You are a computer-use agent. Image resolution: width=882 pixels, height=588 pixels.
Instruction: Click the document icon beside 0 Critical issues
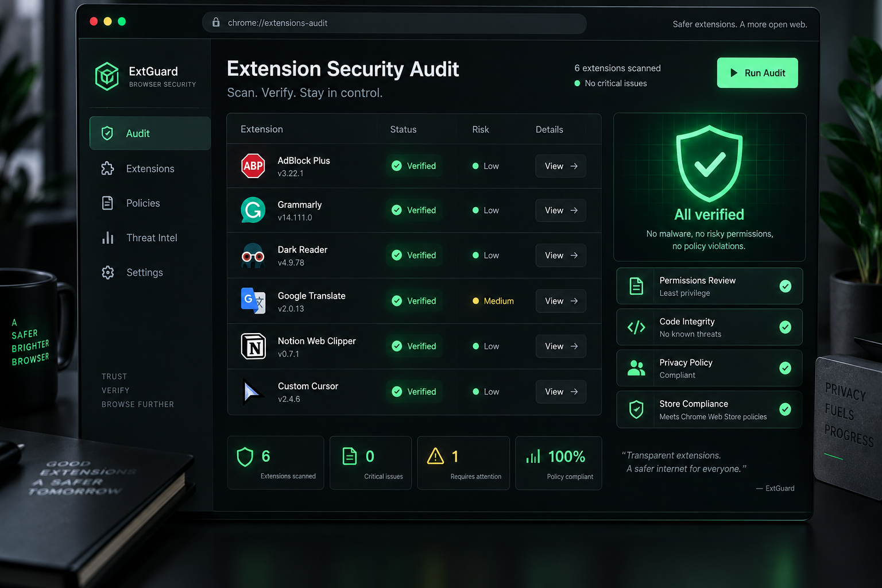pyautogui.click(x=350, y=456)
